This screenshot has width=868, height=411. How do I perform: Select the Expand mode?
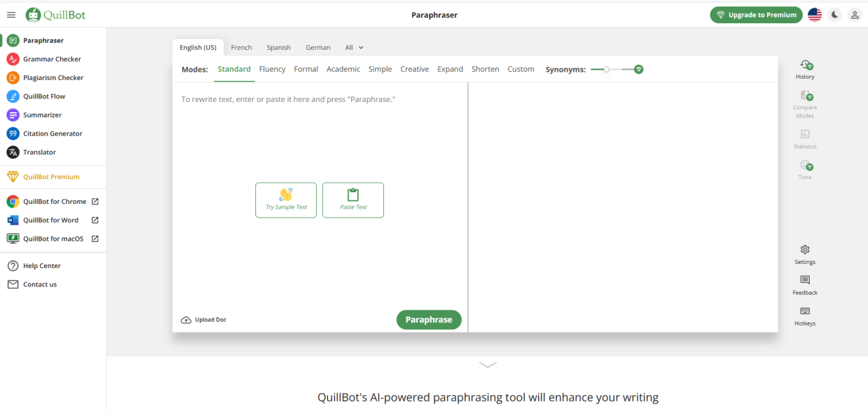click(x=450, y=69)
